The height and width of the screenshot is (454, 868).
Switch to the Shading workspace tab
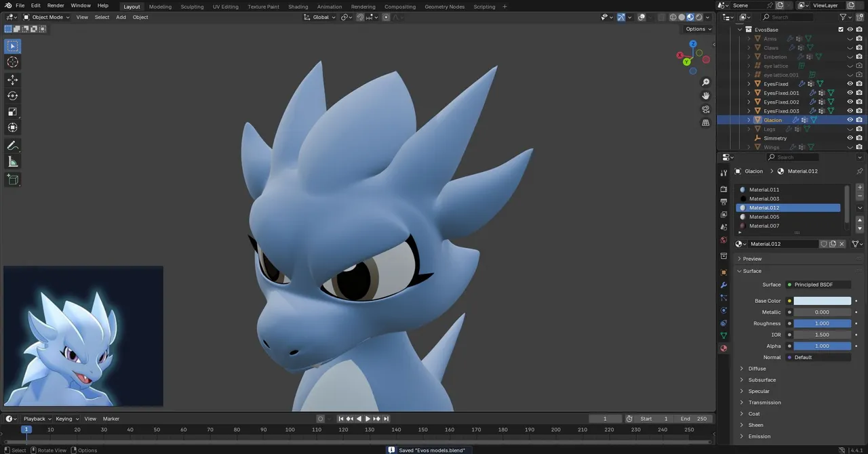coord(298,7)
